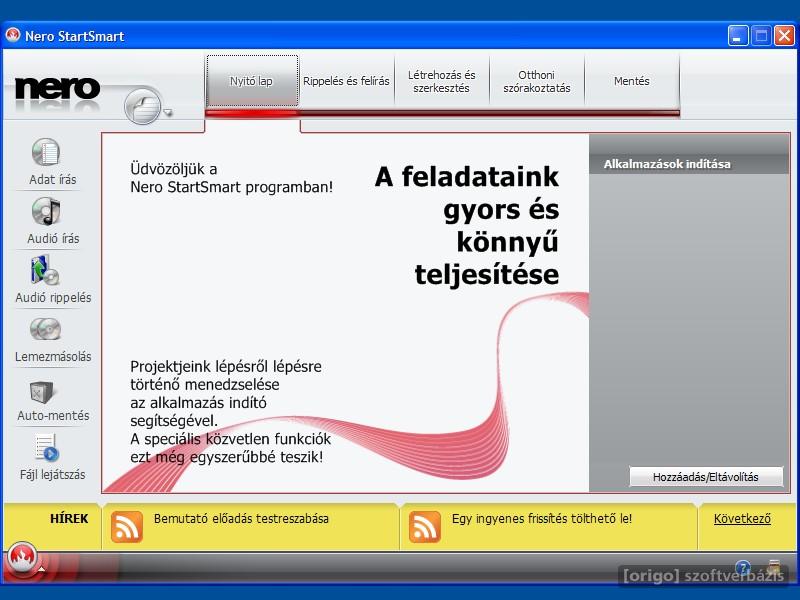Select the Otthoni szórakoztatás tab

537,81
